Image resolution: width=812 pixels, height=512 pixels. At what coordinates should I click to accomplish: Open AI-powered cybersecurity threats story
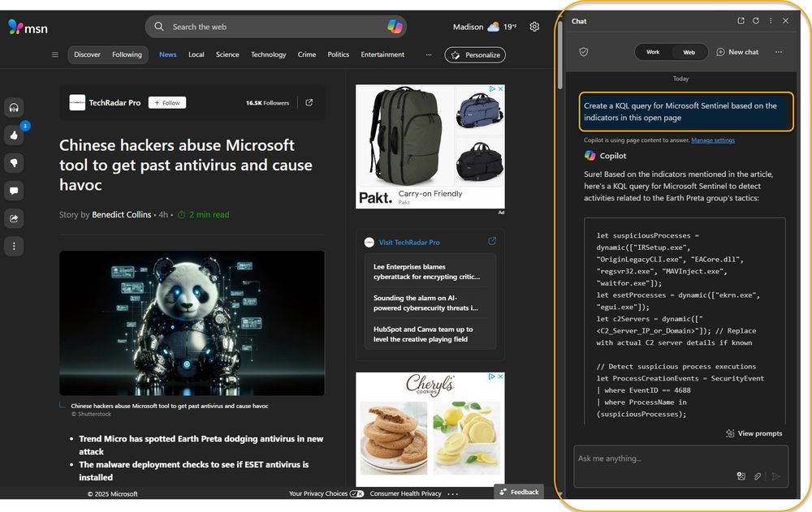[x=425, y=303]
